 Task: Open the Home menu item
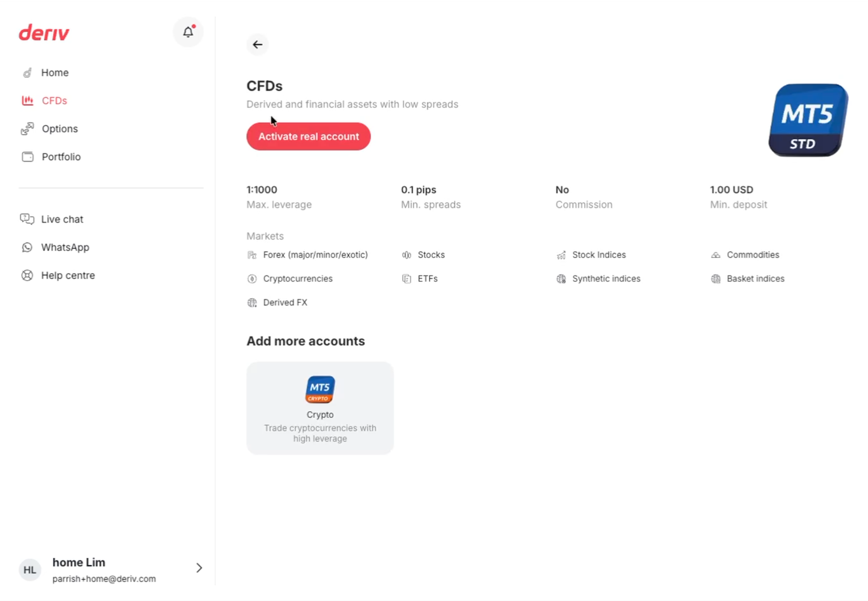coord(55,73)
